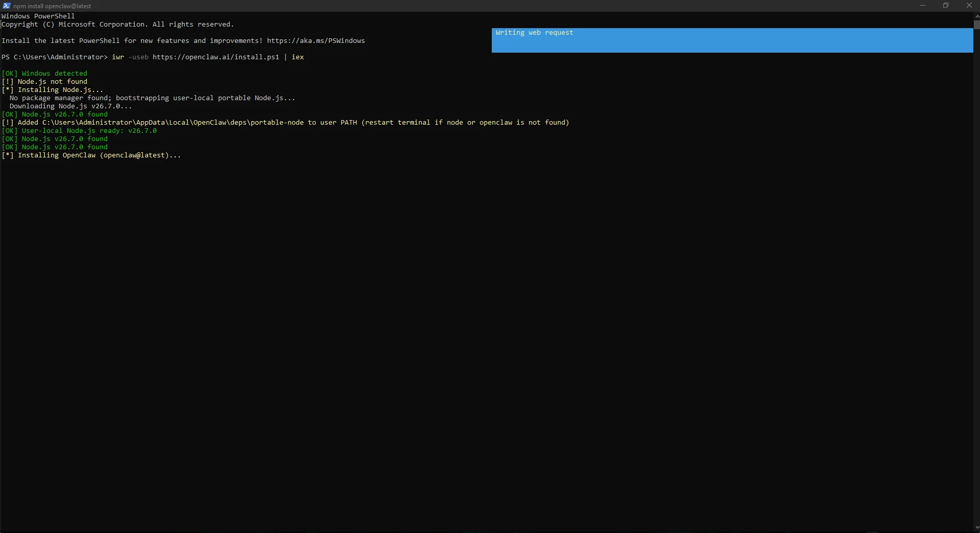980x533 pixels.
Task: Click the scrollbar down arrow
Action: coord(976,528)
